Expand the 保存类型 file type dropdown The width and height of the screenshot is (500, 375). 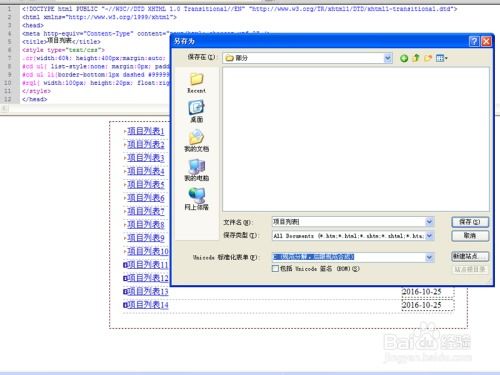[x=429, y=236]
